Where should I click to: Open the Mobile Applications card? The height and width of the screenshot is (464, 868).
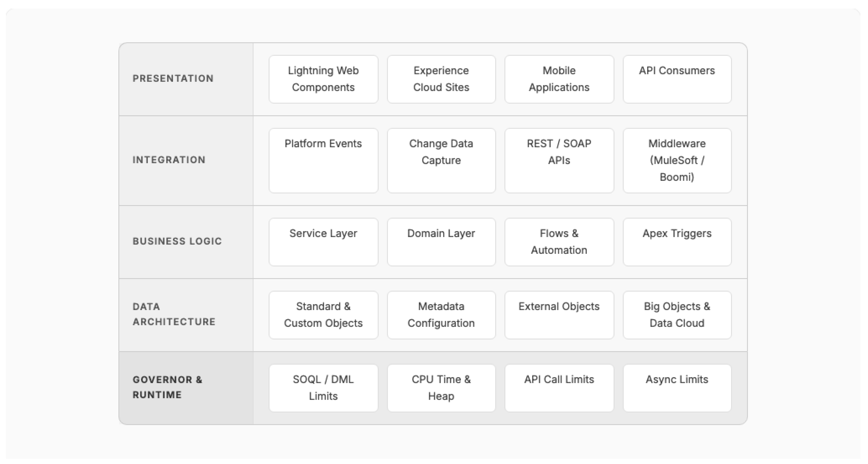(x=559, y=79)
